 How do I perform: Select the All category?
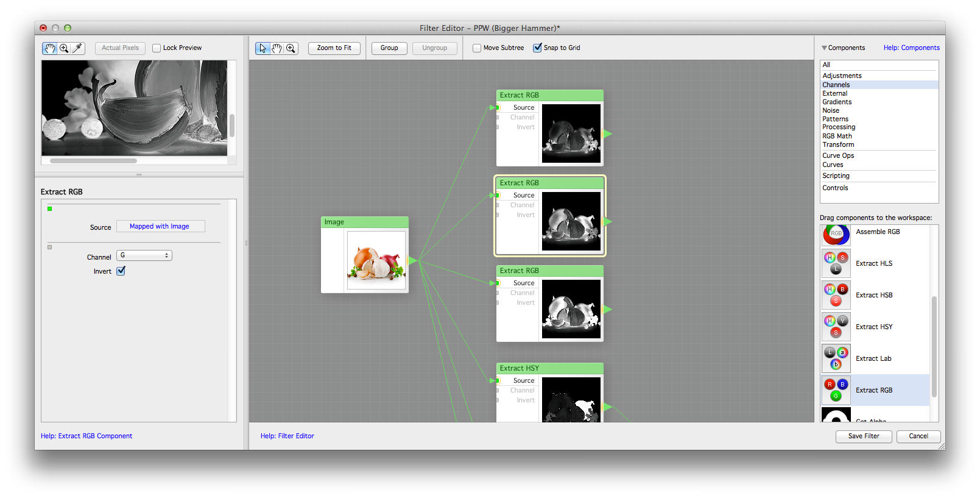coord(879,65)
